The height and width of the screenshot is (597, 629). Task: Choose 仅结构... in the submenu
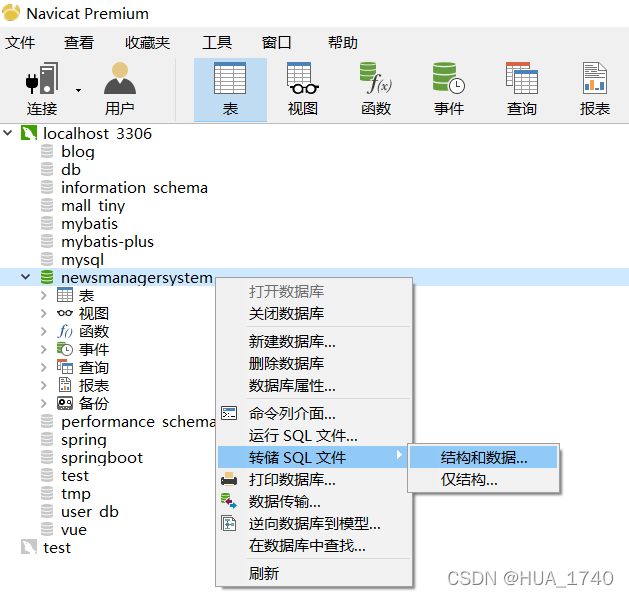[469, 479]
